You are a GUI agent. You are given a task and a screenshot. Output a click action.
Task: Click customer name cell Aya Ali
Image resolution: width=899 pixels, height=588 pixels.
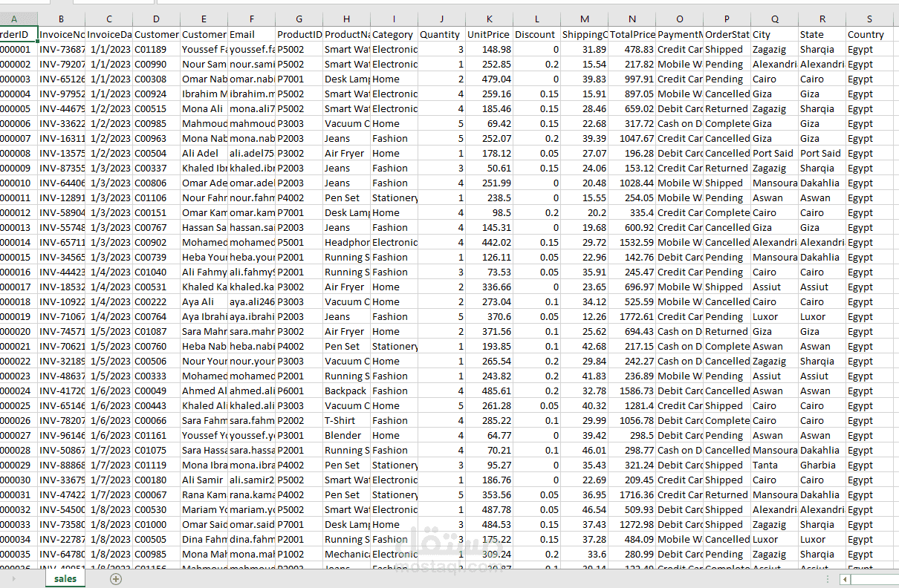coord(204,301)
